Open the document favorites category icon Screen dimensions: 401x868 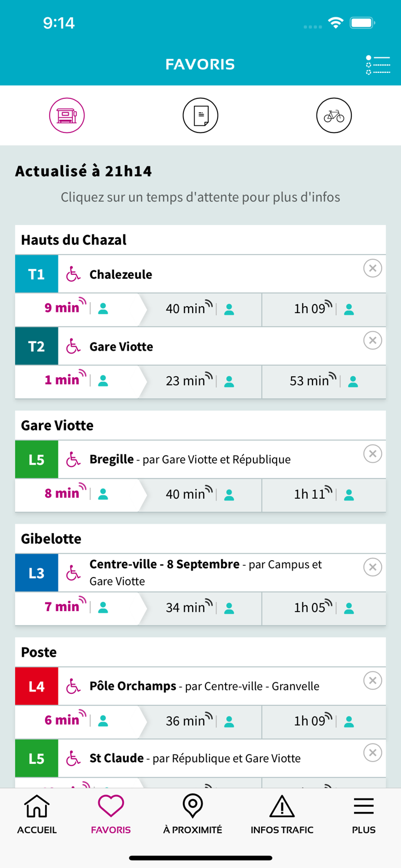click(x=200, y=115)
